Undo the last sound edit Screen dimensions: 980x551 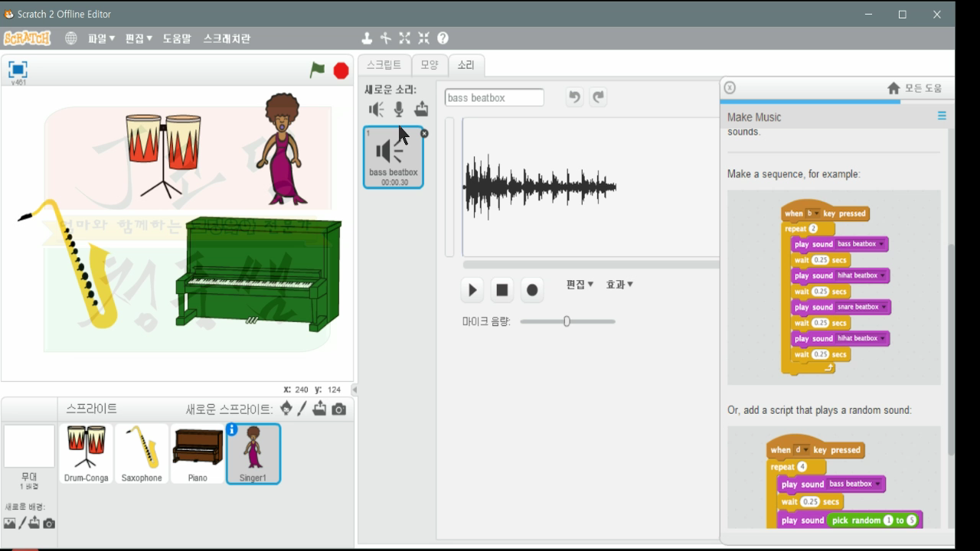[575, 97]
